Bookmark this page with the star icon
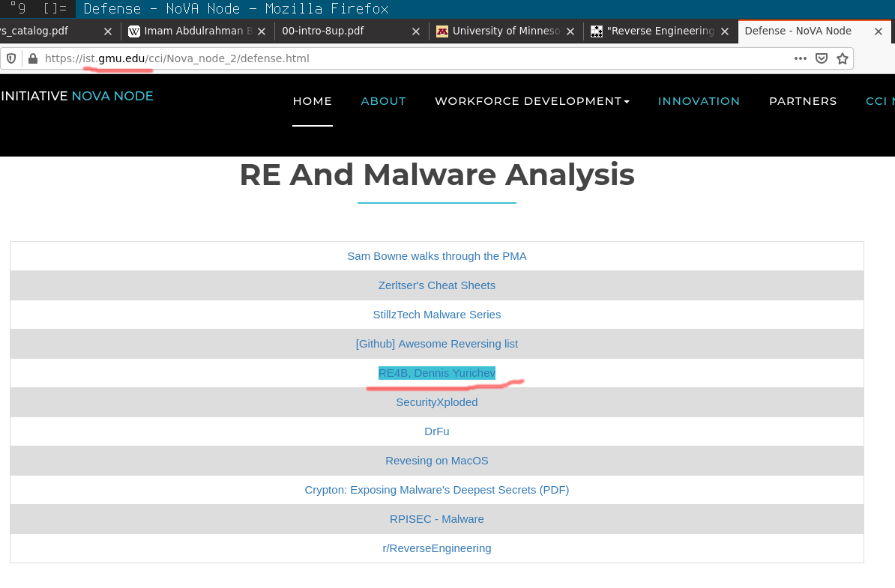This screenshot has width=895, height=588. tap(843, 58)
